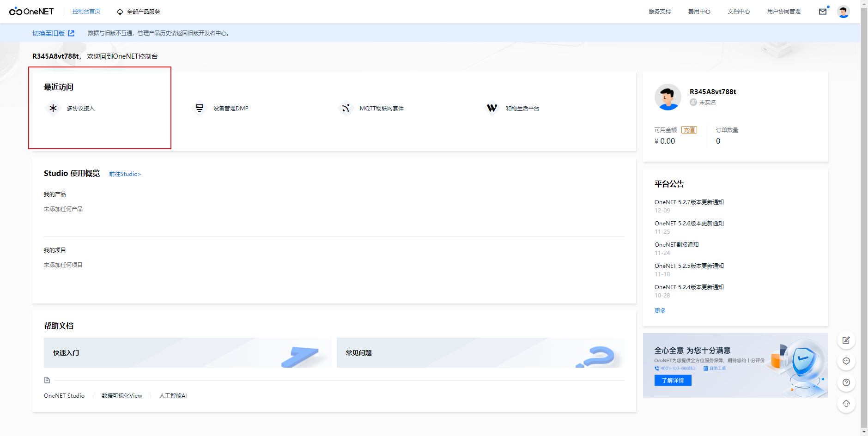Open the chat support floating icon
The height and width of the screenshot is (436, 868).
point(846,361)
